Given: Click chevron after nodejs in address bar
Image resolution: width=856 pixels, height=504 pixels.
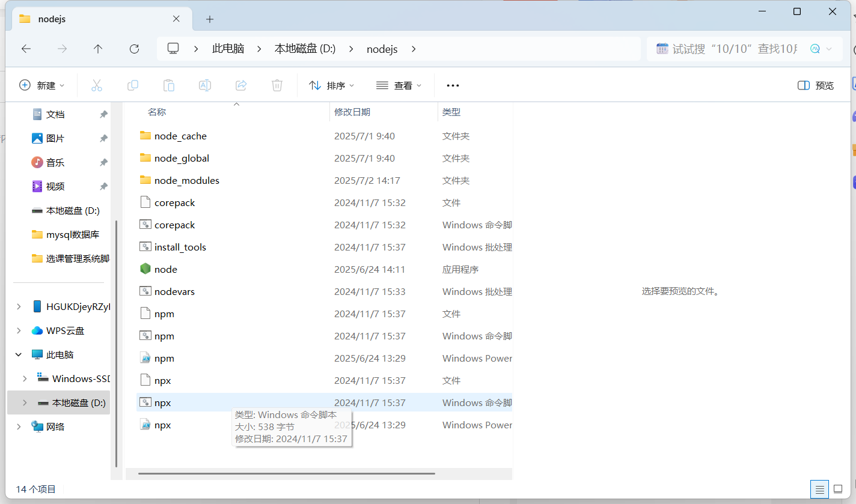Looking at the screenshot, I should tap(413, 49).
